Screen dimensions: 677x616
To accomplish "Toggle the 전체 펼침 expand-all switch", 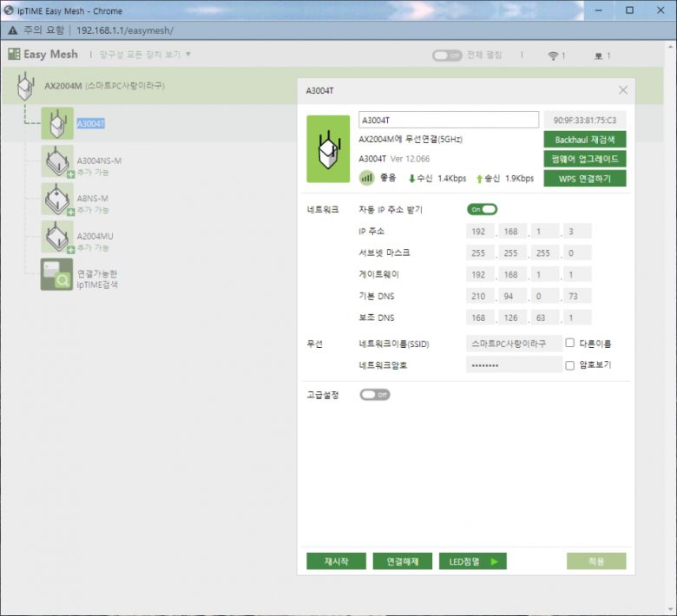I will pos(447,56).
